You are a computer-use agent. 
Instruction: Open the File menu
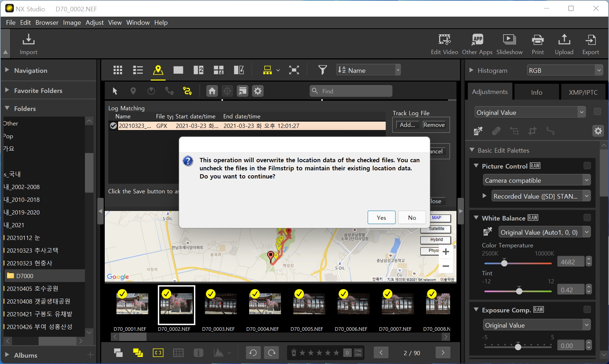coord(11,22)
